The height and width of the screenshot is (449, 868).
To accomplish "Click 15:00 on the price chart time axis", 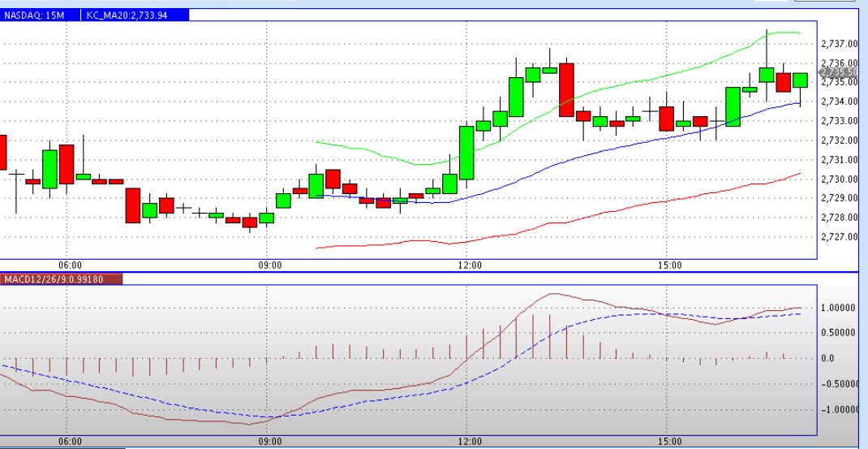I will (x=669, y=264).
